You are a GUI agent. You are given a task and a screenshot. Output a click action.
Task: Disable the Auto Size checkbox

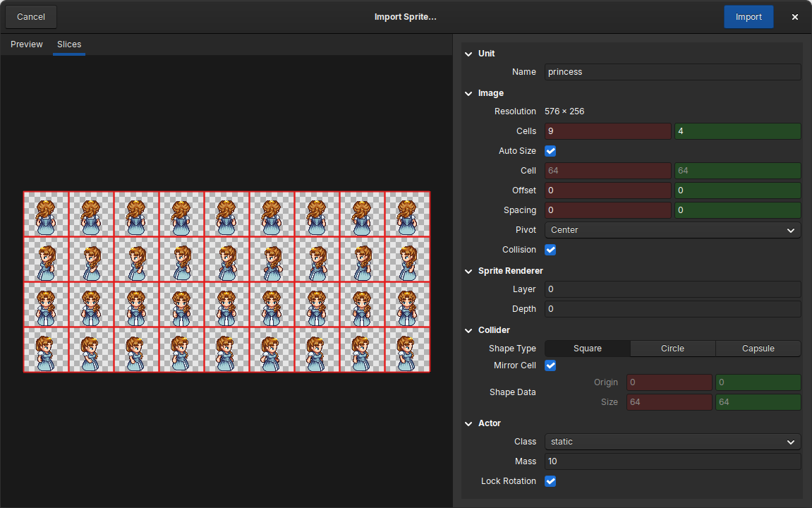point(550,150)
